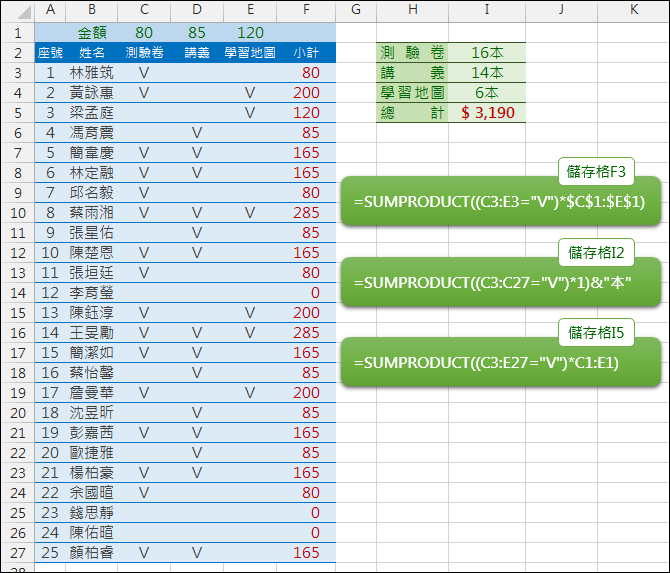Select name cell 彭嘉茜

(92, 433)
